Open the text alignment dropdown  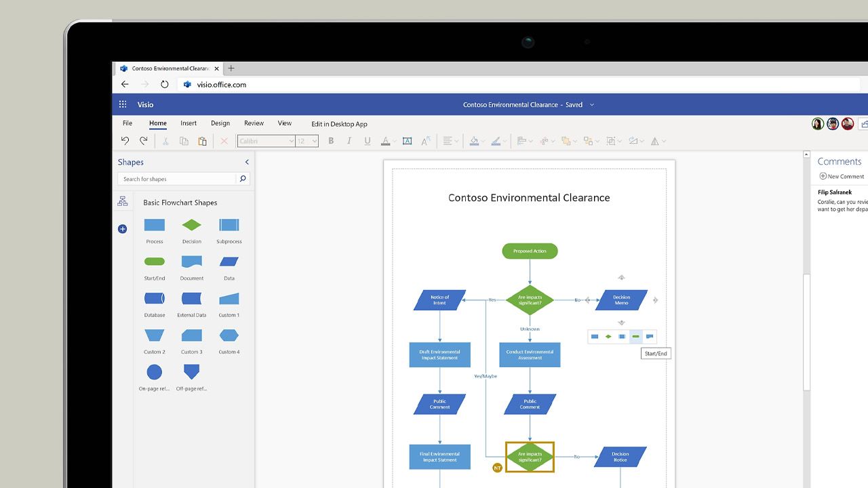point(451,141)
